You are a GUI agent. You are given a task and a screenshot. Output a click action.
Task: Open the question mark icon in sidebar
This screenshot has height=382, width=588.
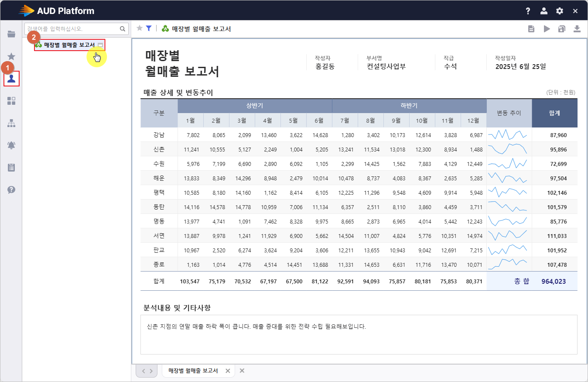pos(11,189)
